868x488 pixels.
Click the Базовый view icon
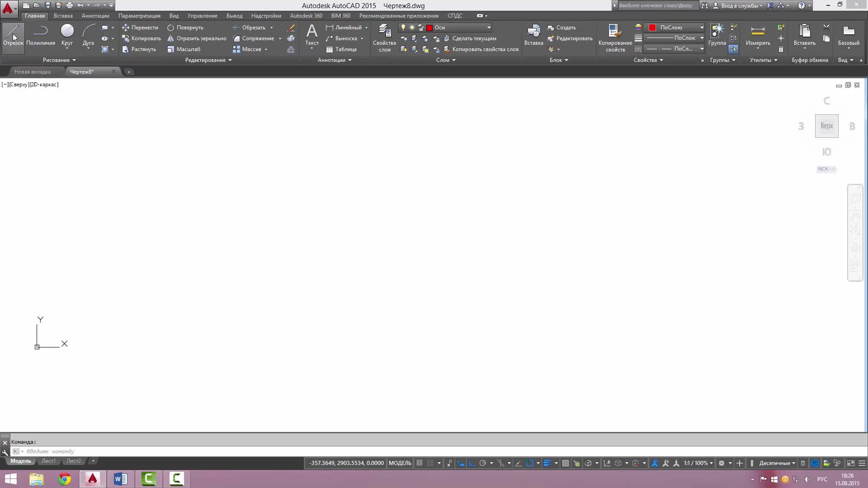point(849,35)
